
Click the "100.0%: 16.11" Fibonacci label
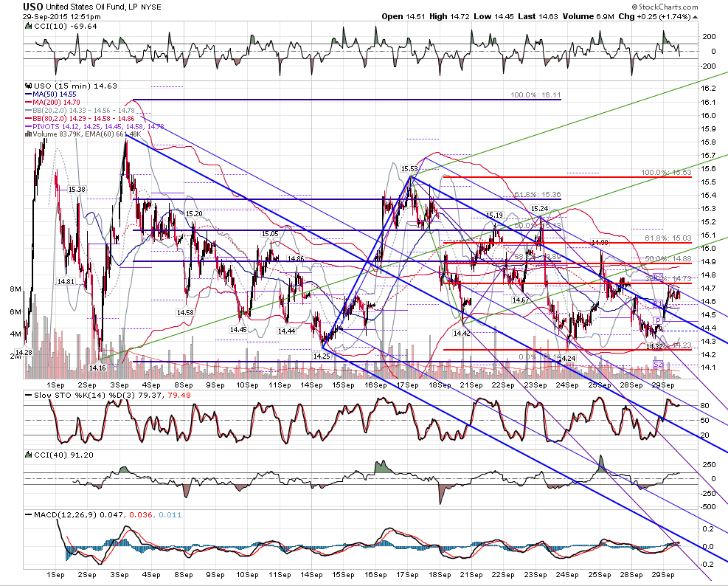[535, 94]
